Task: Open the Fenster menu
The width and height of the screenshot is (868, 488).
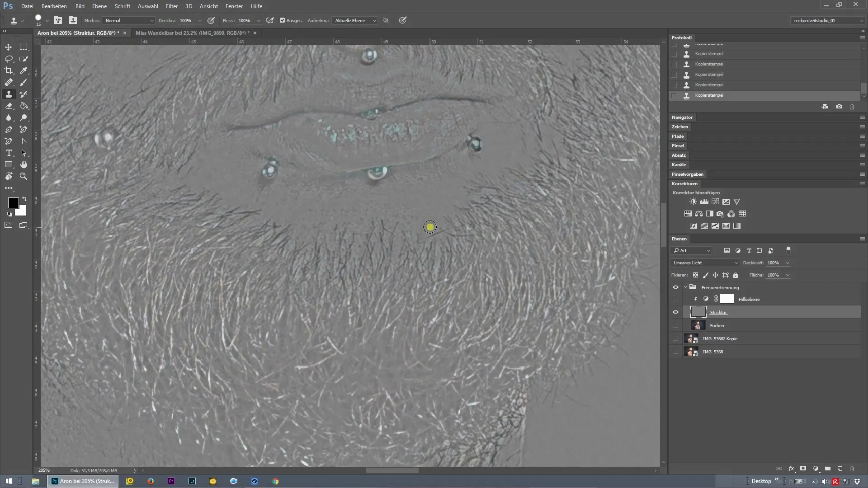Action: 234,6
